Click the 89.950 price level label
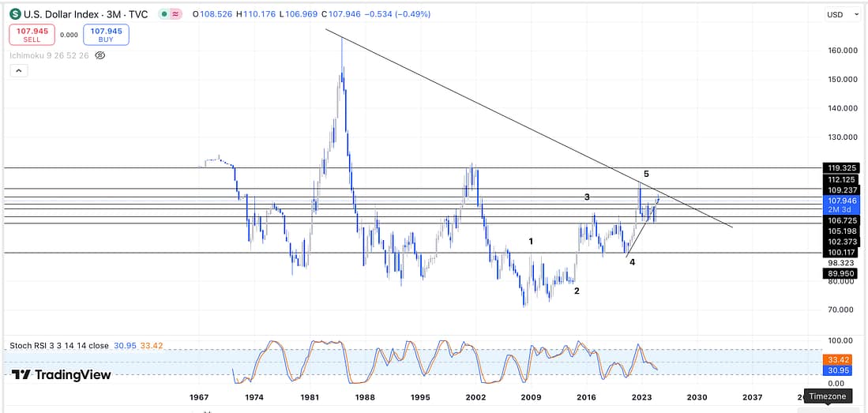The width and height of the screenshot is (868, 413). coord(840,273)
